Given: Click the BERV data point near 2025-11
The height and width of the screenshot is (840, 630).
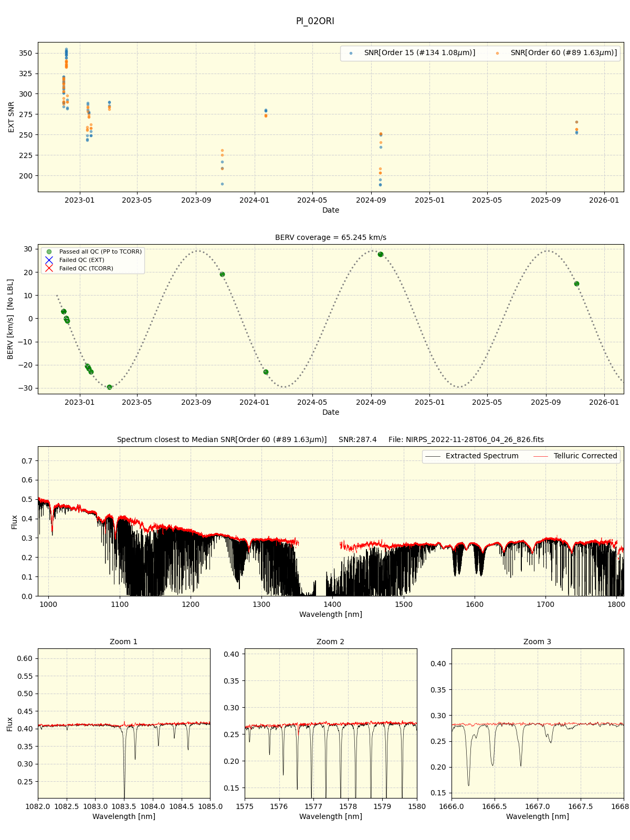Looking at the screenshot, I should (576, 283).
